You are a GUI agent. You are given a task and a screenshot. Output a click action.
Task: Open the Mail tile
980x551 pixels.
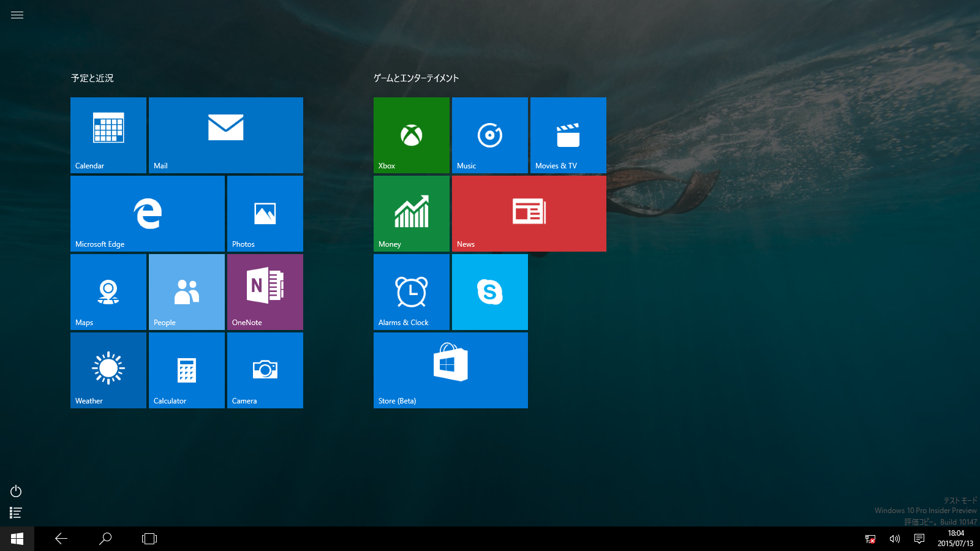click(226, 135)
